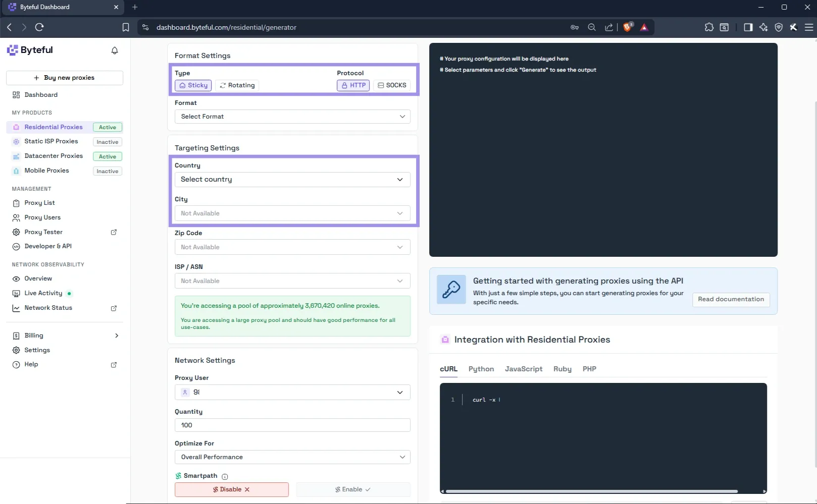
Task: Open Help external link icon
Action: (114, 365)
